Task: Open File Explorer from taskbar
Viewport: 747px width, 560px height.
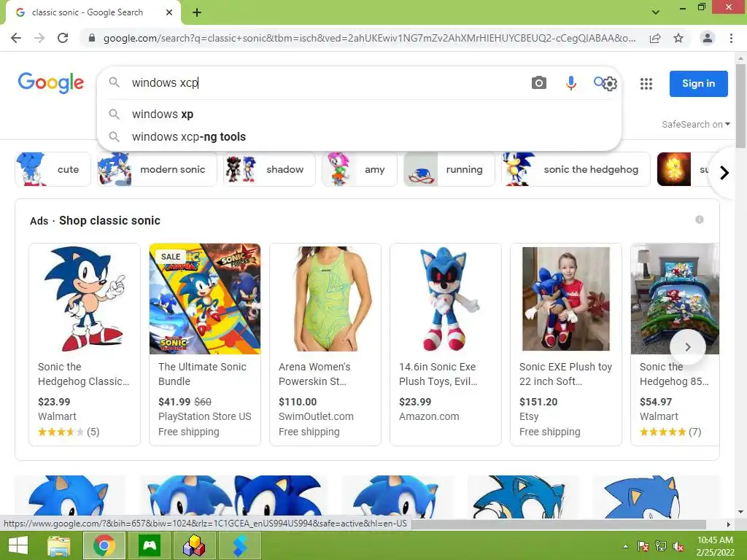Action: (59, 545)
